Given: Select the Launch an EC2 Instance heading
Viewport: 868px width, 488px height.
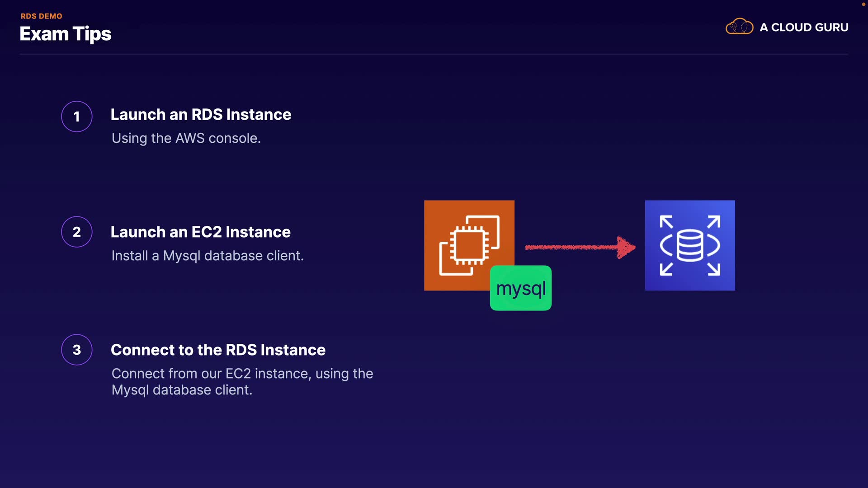Looking at the screenshot, I should pos(200,232).
